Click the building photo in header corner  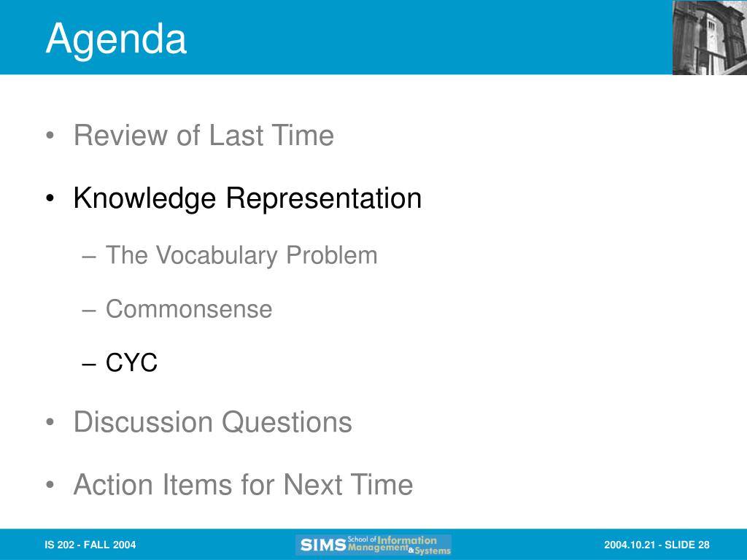click(709, 38)
